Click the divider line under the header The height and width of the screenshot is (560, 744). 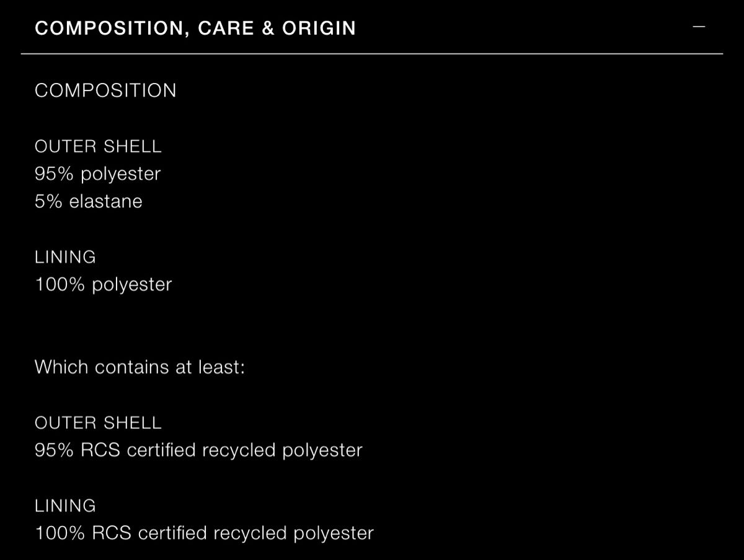[x=372, y=54]
